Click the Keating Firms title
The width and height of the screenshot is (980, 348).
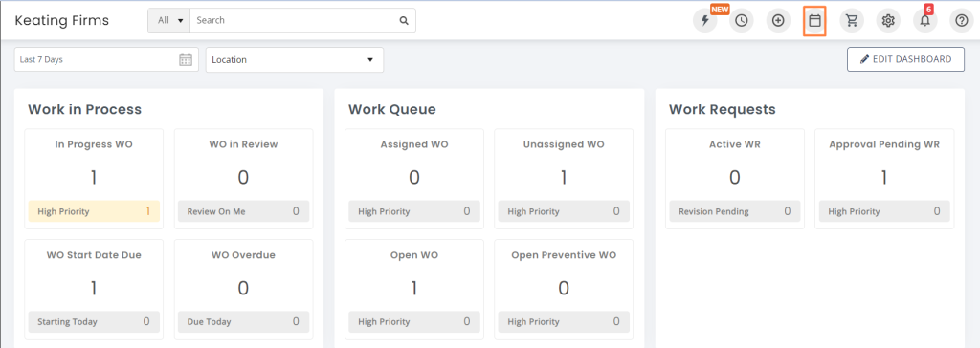point(62,21)
